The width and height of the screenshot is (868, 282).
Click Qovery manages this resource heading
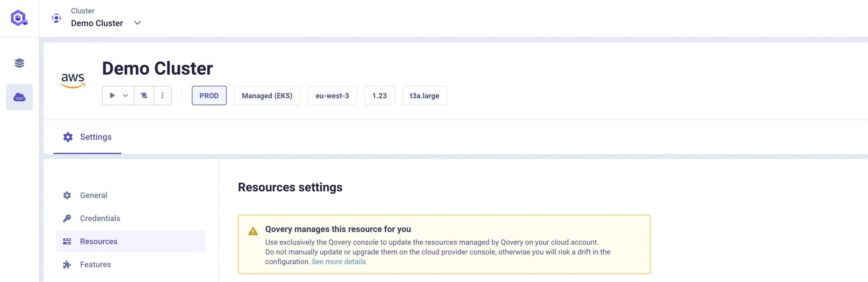click(x=338, y=229)
